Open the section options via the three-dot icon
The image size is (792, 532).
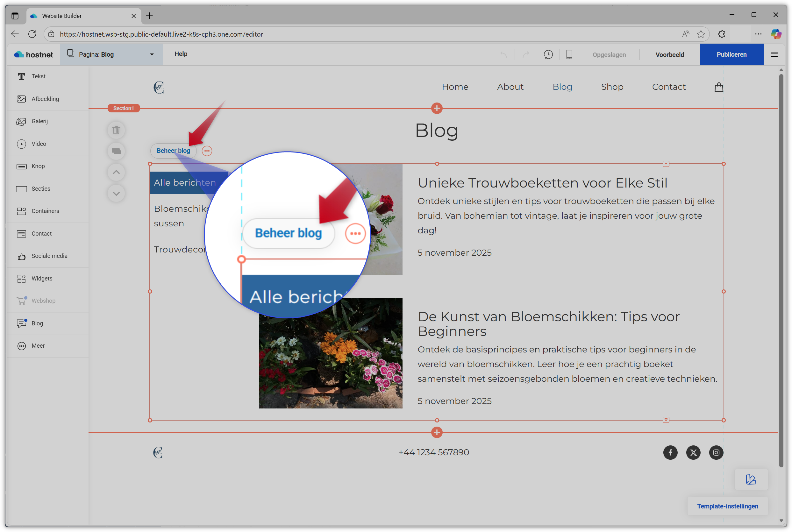(207, 151)
